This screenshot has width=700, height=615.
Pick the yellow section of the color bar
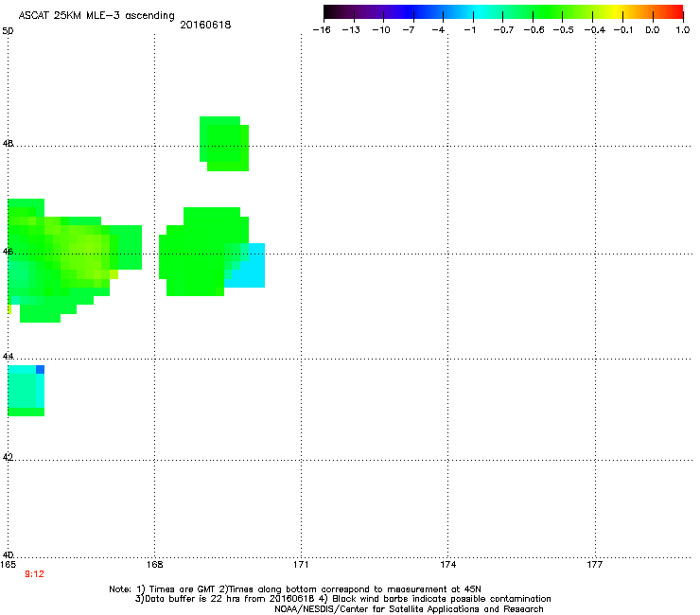(616, 11)
